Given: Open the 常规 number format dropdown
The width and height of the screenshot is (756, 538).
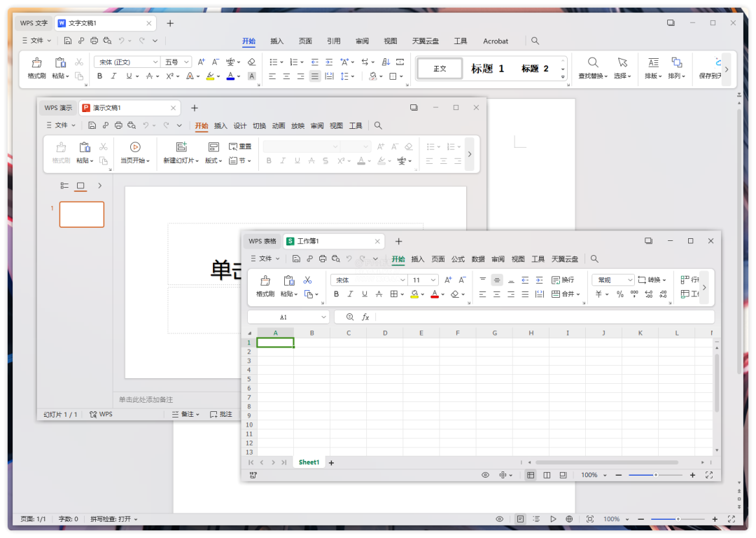Looking at the screenshot, I should (x=612, y=280).
